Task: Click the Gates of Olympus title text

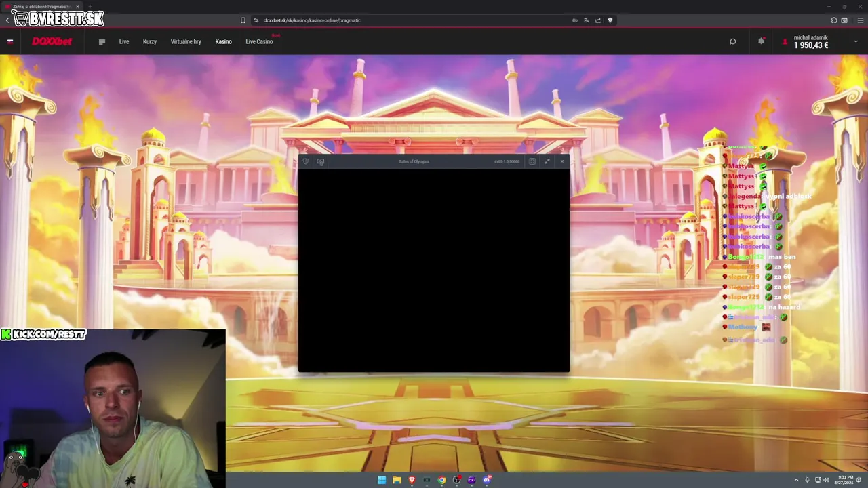Action: [x=414, y=161]
